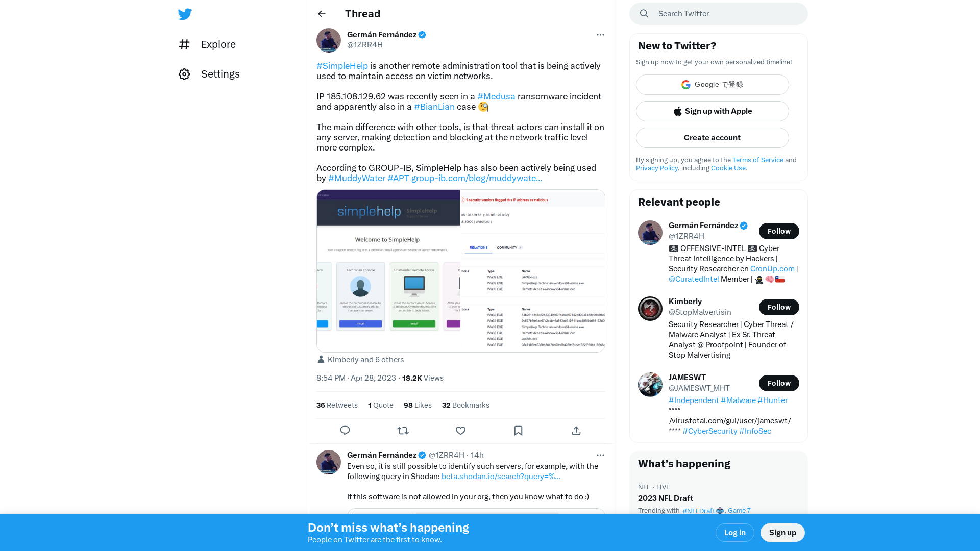The width and height of the screenshot is (980, 551).
Task: Click the share/upload icon on tweet
Action: click(576, 430)
